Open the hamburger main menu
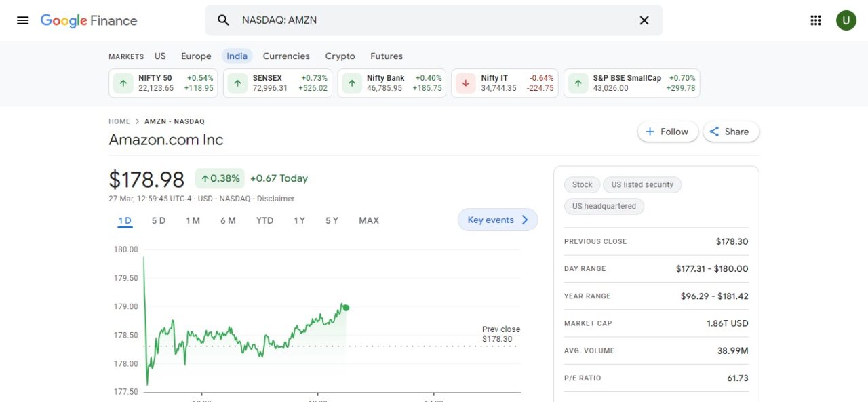Screen dimensions: 868x402 [23, 20]
